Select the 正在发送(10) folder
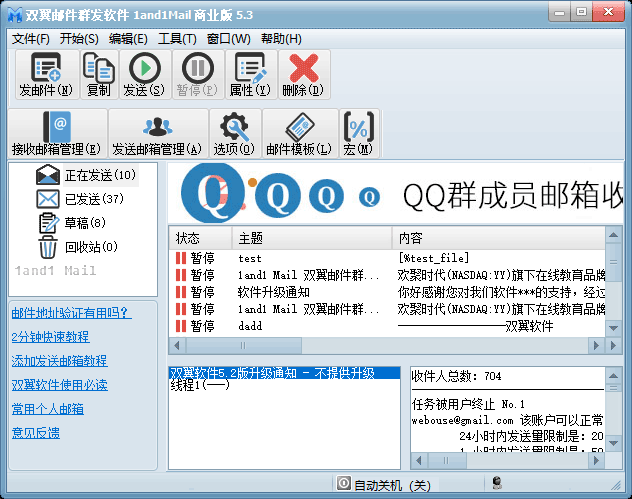This screenshot has width=632, height=499. click(87, 175)
